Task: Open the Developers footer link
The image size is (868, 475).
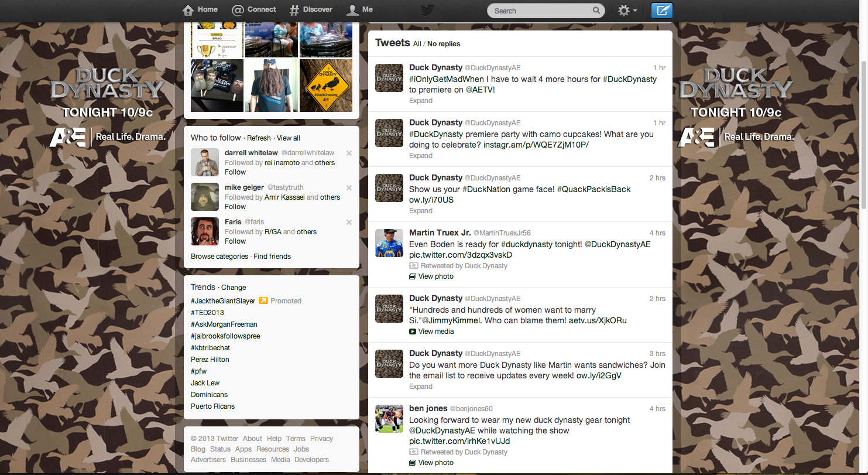Action: tap(311, 460)
